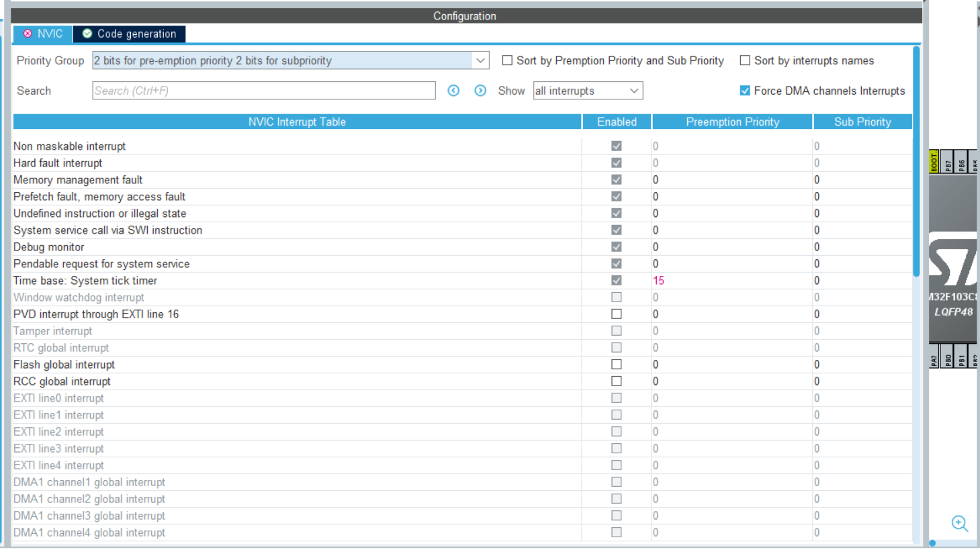Toggle Debug monitor enabled checkbox
The height and width of the screenshot is (552, 980).
coord(616,247)
